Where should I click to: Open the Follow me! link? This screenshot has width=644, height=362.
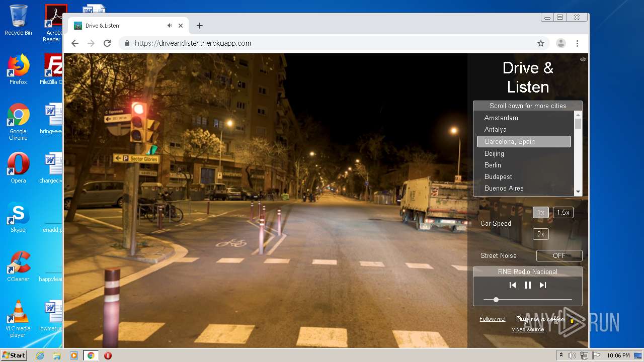point(493,319)
